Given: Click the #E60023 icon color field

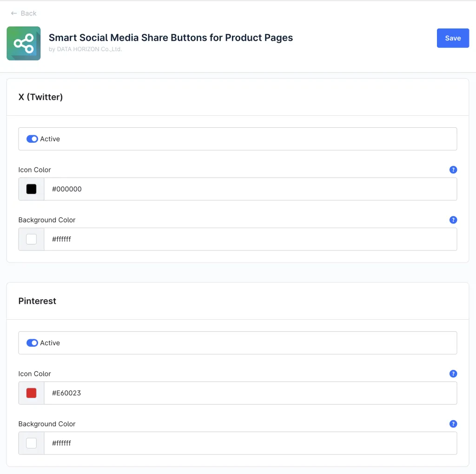Looking at the screenshot, I should [x=250, y=393].
